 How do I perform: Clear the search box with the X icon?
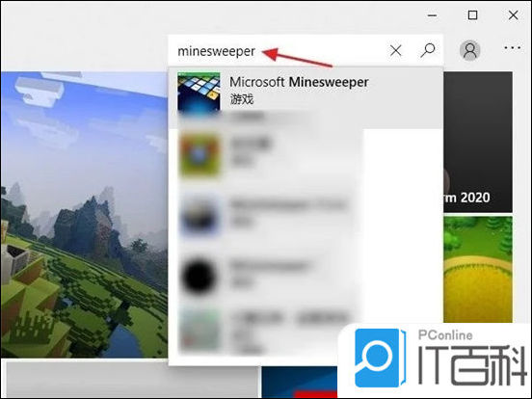point(395,51)
